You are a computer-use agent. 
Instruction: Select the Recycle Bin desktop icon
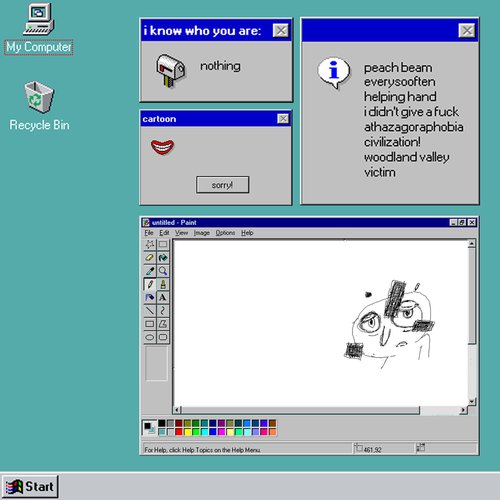(x=39, y=106)
